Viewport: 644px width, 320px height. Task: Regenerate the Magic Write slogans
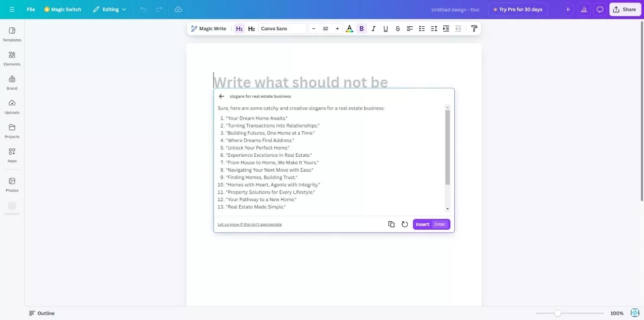point(405,224)
